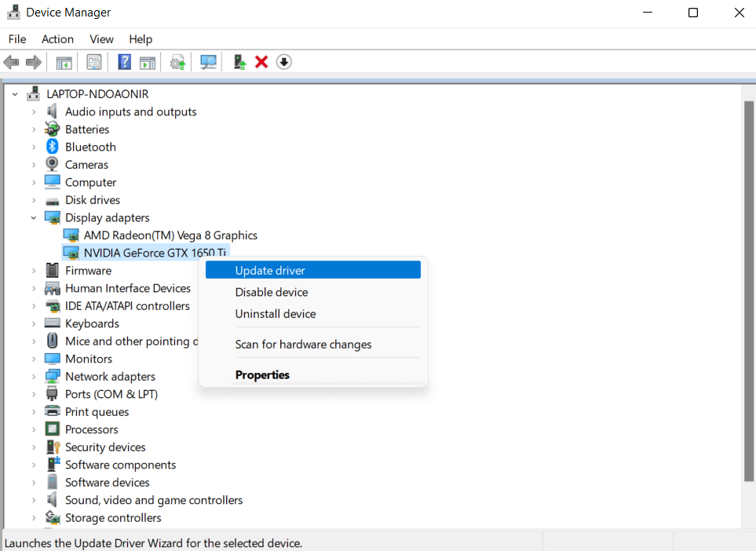
Task: Expand the Bluetooth category arrow
Action: click(34, 147)
